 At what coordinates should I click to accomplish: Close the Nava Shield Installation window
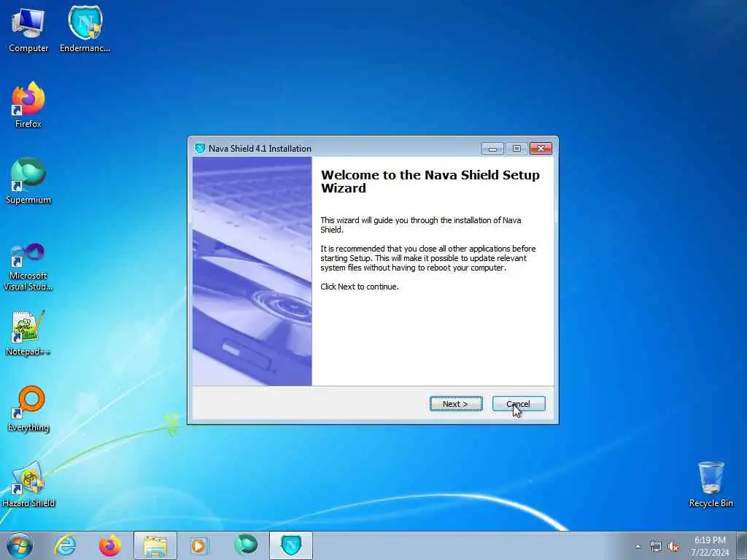[x=541, y=149]
